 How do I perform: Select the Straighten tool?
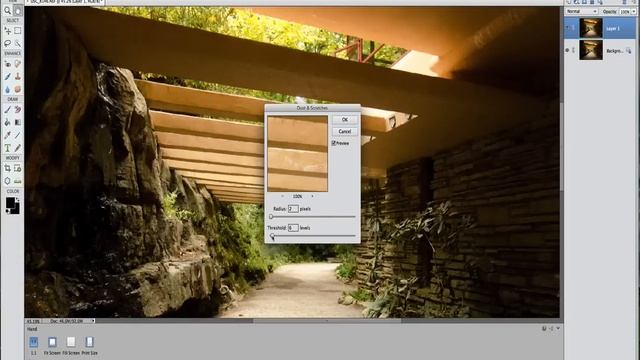[x=18, y=181]
